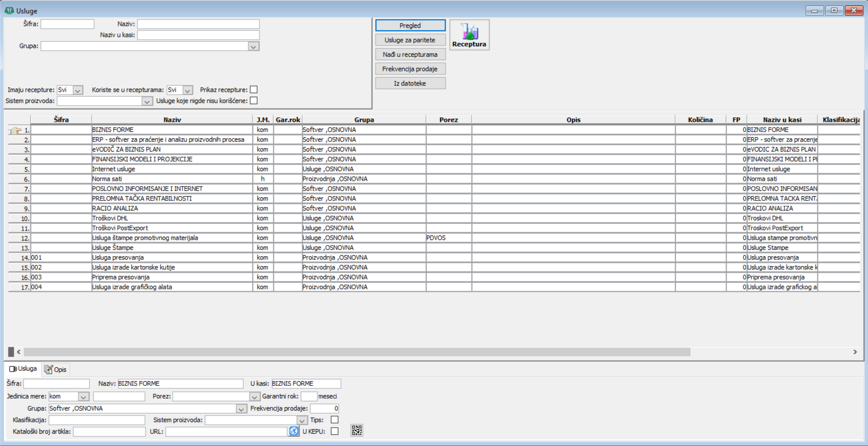Check Usluge koje nigde nisu korišćene

point(254,101)
